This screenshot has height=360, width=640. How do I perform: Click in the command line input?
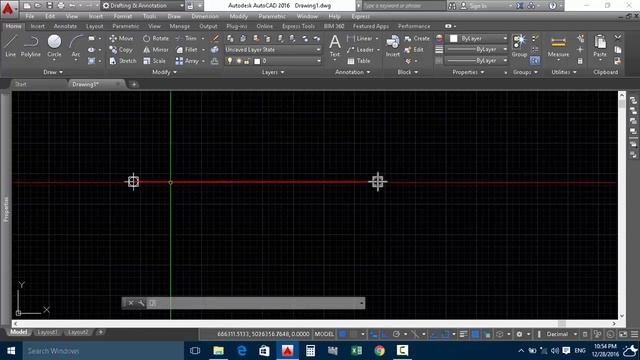(257, 303)
